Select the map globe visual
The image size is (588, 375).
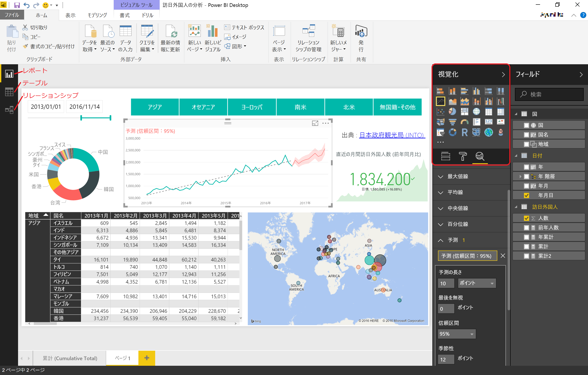click(476, 112)
